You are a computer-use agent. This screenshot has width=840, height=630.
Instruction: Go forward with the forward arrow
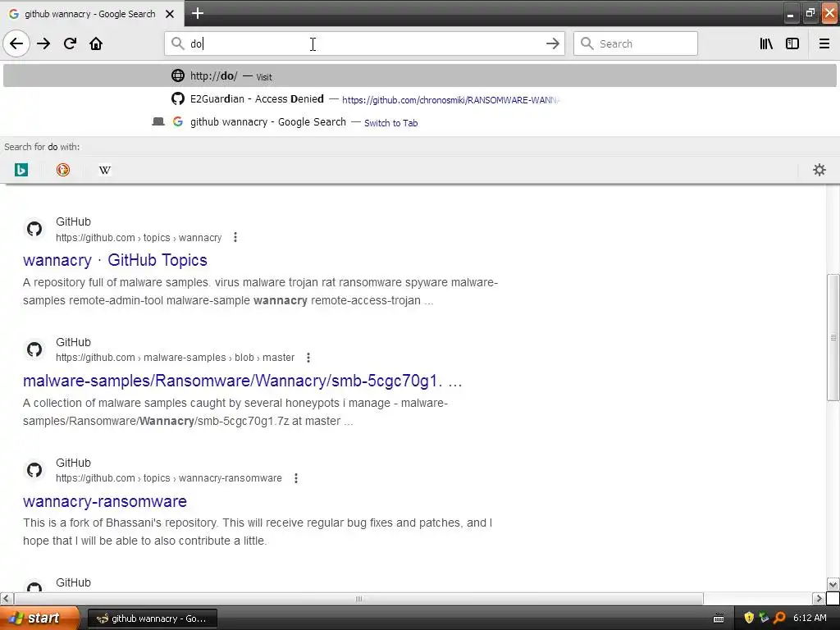43,43
